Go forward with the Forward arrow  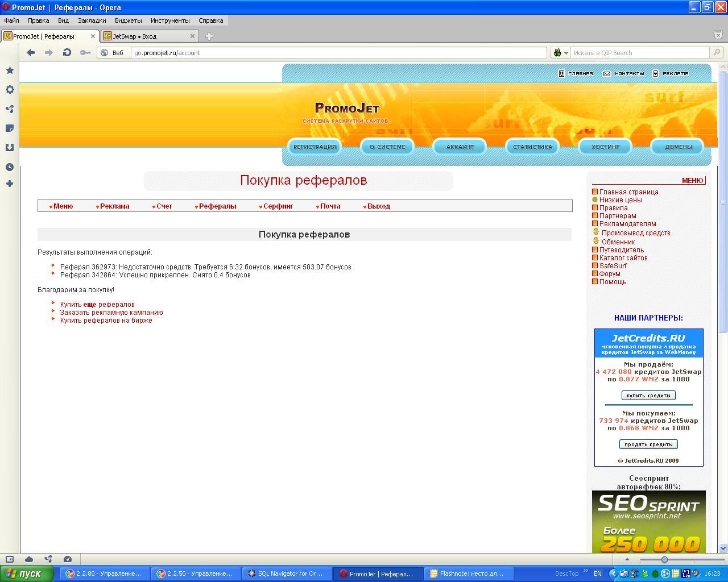click(49, 53)
